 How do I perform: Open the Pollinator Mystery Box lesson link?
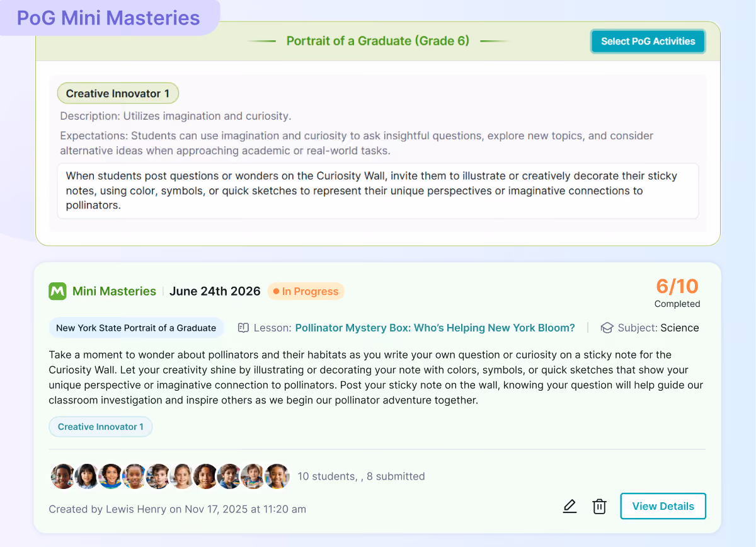(x=435, y=328)
